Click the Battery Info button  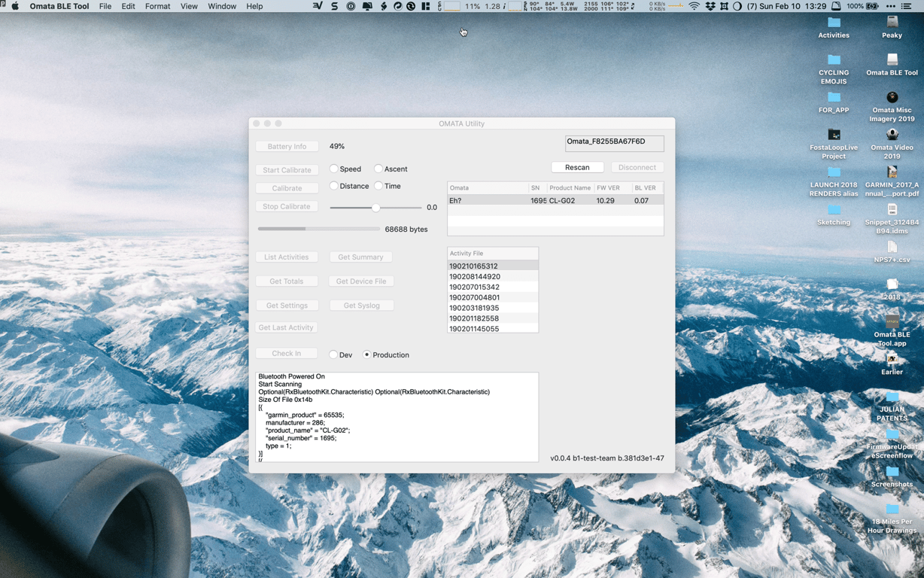pyautogui.click(x=287, y=146)
